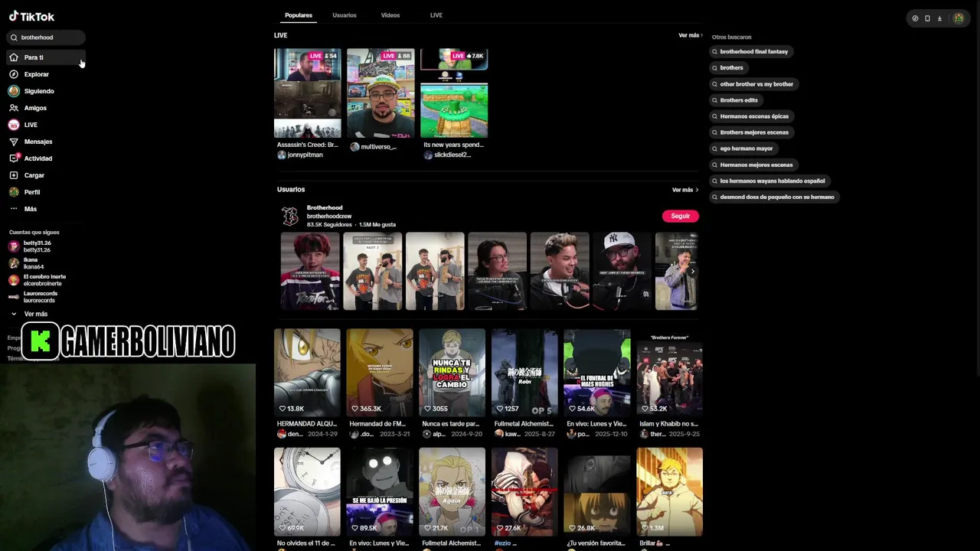The height and width of the screenshot is (551, 980).
Task: Open En vivo video with 54.6K likes
Action: 597,373
